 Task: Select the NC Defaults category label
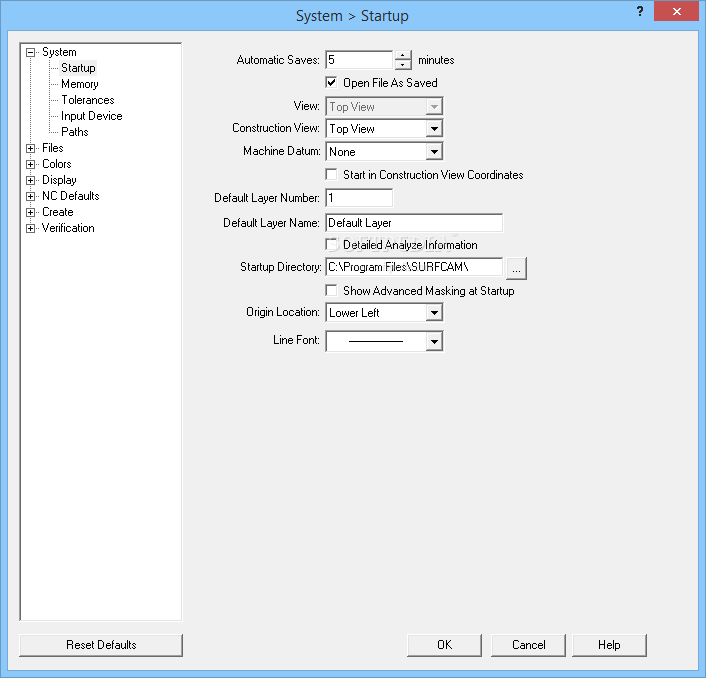(x=71, y=196)
